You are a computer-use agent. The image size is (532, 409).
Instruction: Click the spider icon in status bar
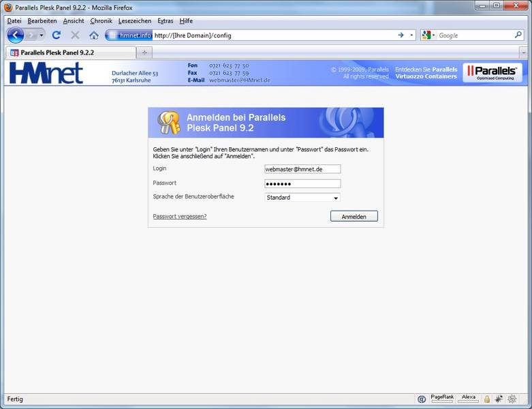pos(499,399)
